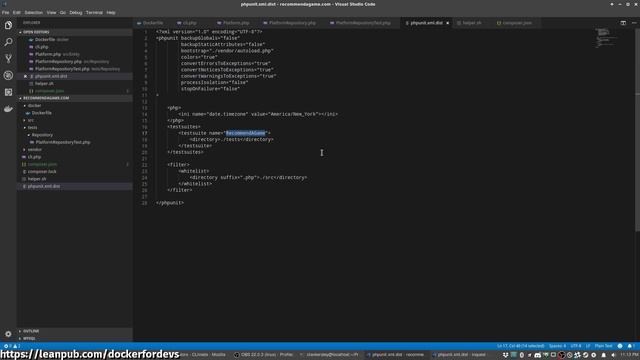Switch to the cli.php editor tab
Screen dimensions: 640x360
[x=189, y=23]
